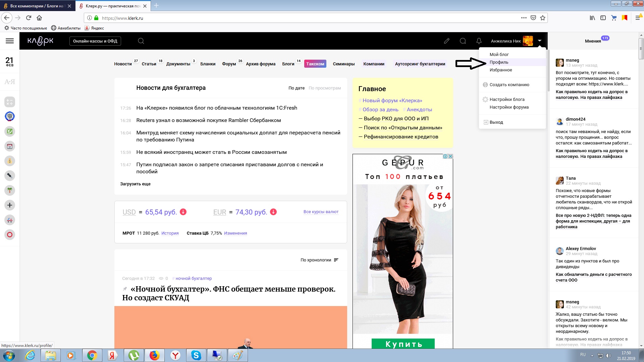Open a new browser tab
644x362 pixels.
[x=156, y=6]
